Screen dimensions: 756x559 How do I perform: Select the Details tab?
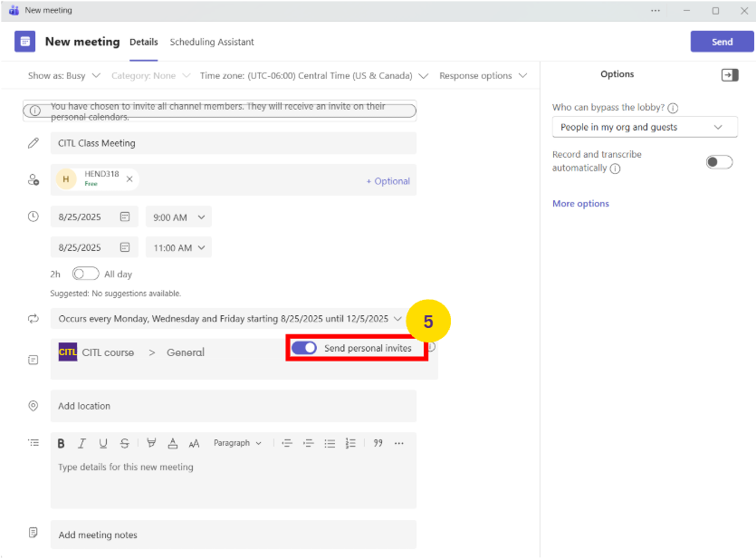pos(143,42)
